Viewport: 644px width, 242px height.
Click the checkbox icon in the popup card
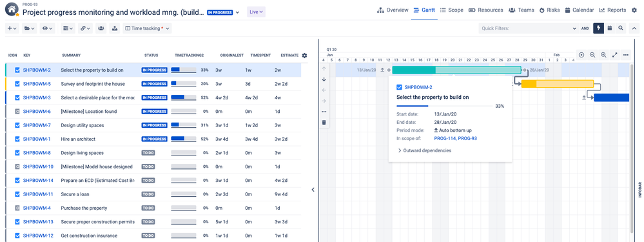click(x=399, y=87)
